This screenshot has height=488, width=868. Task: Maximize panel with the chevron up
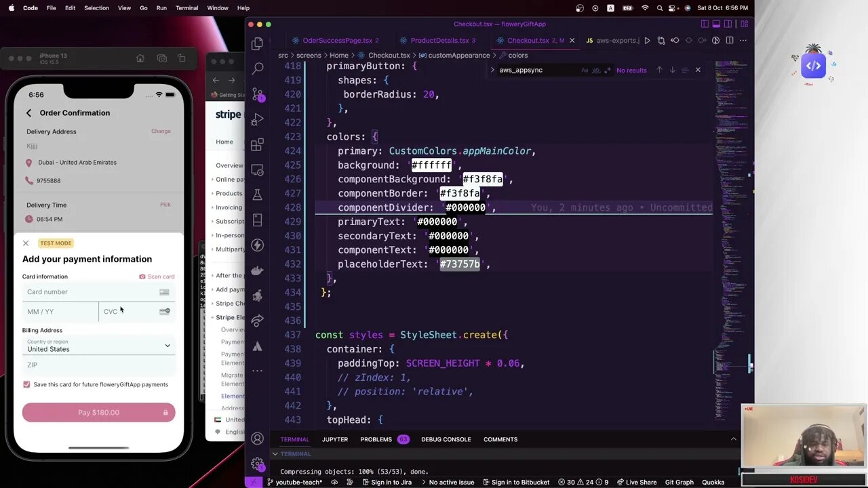pyautogui.click(x=733, y=439)
